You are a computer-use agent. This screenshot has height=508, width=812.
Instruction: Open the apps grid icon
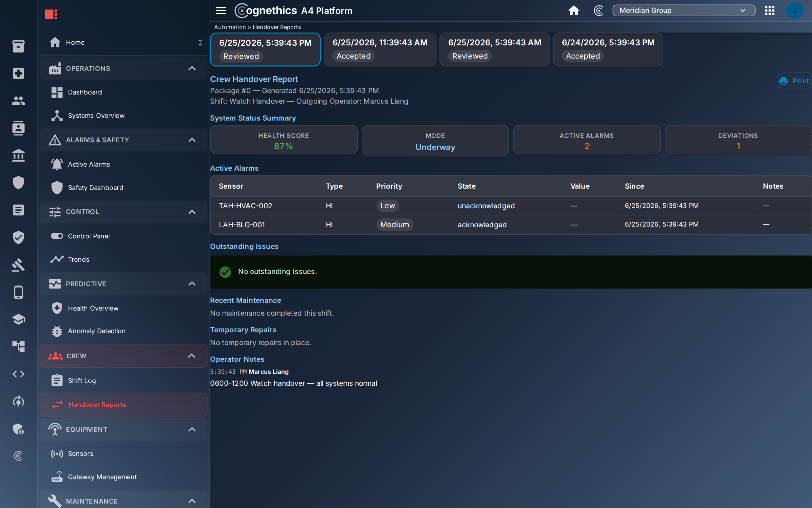click(769, 10)
